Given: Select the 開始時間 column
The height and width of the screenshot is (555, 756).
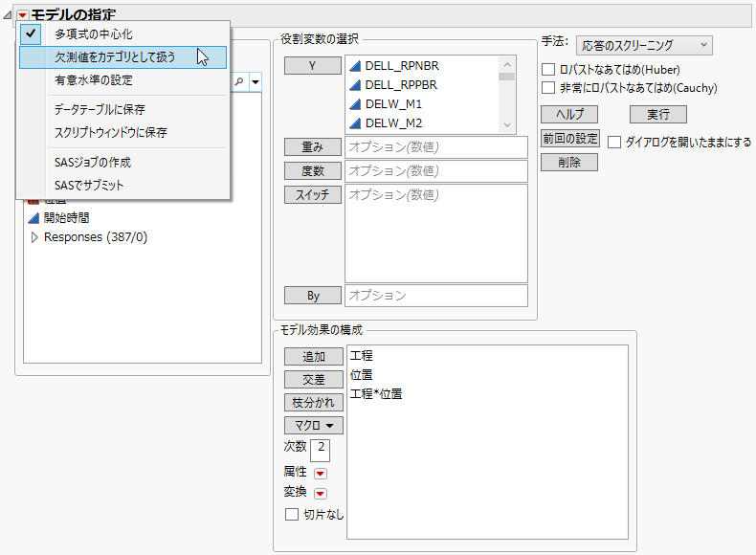Looking at the screenshot, I should click(x=67, y=218).
